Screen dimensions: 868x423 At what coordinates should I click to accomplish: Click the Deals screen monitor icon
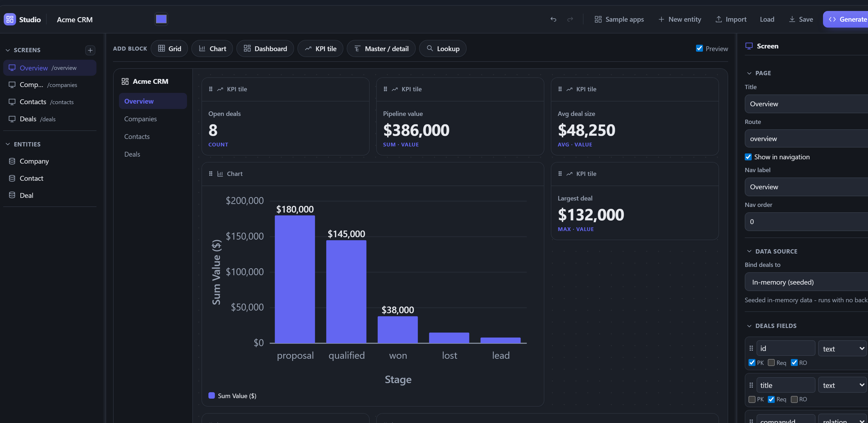(x=12, y=119)
